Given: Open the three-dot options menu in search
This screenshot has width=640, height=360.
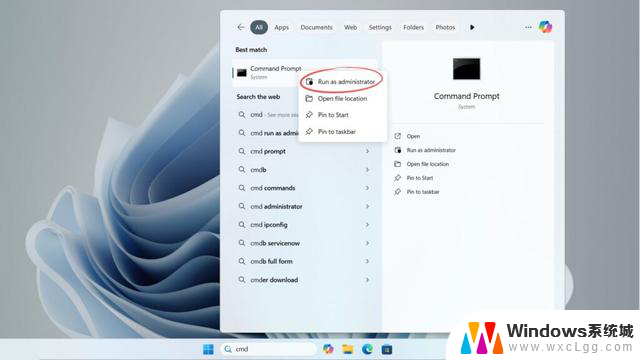Looking at the screenshot, I should [528, 27].
